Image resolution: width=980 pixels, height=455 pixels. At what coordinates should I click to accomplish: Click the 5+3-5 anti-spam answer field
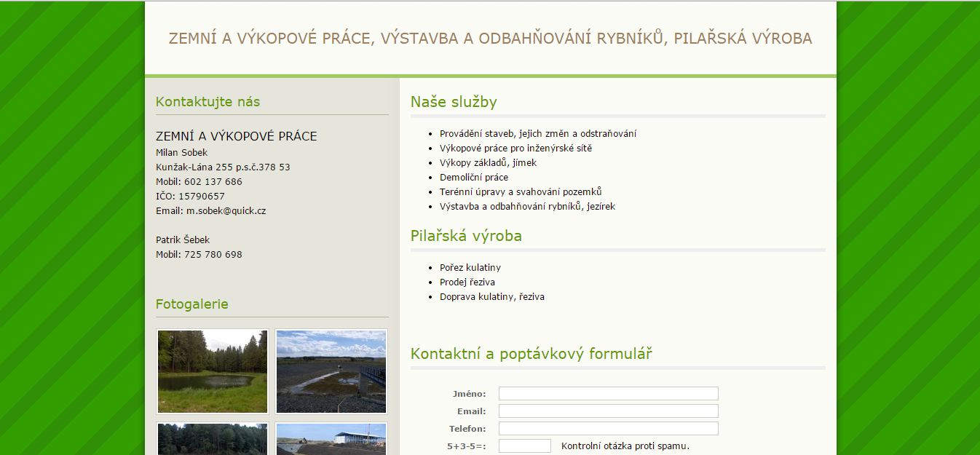click(x=525, y=446)
